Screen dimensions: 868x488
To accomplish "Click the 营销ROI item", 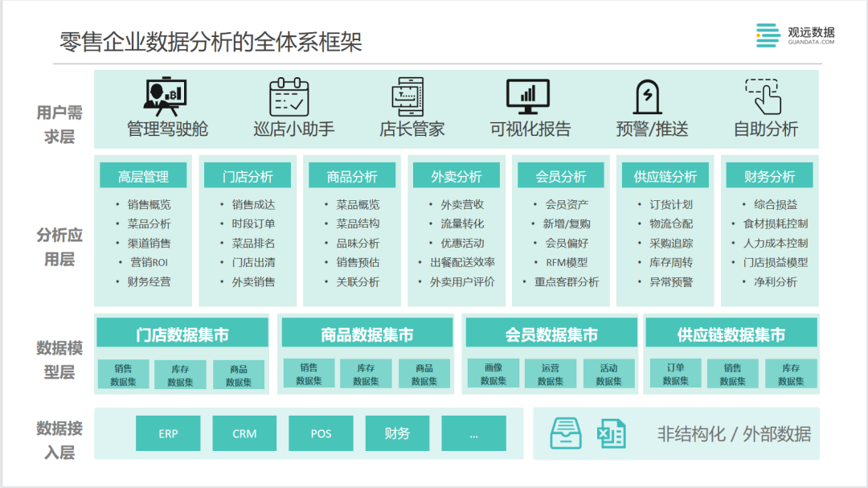I will tap(149, 262).
